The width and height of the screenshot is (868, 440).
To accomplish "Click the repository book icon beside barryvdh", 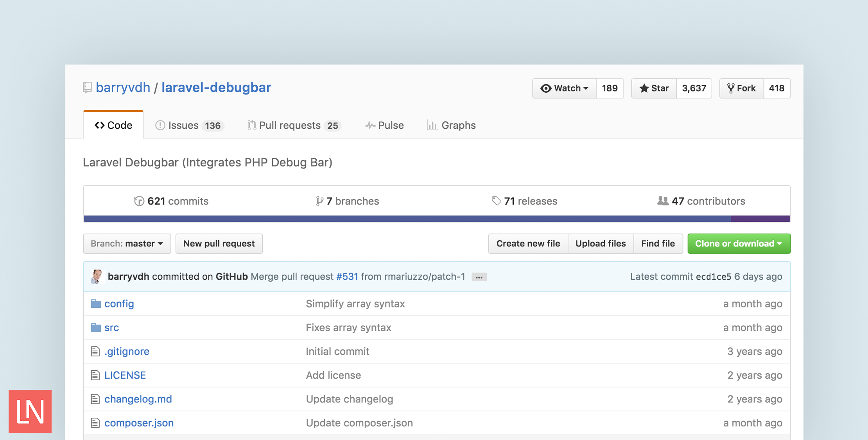I will pos(87,88).
